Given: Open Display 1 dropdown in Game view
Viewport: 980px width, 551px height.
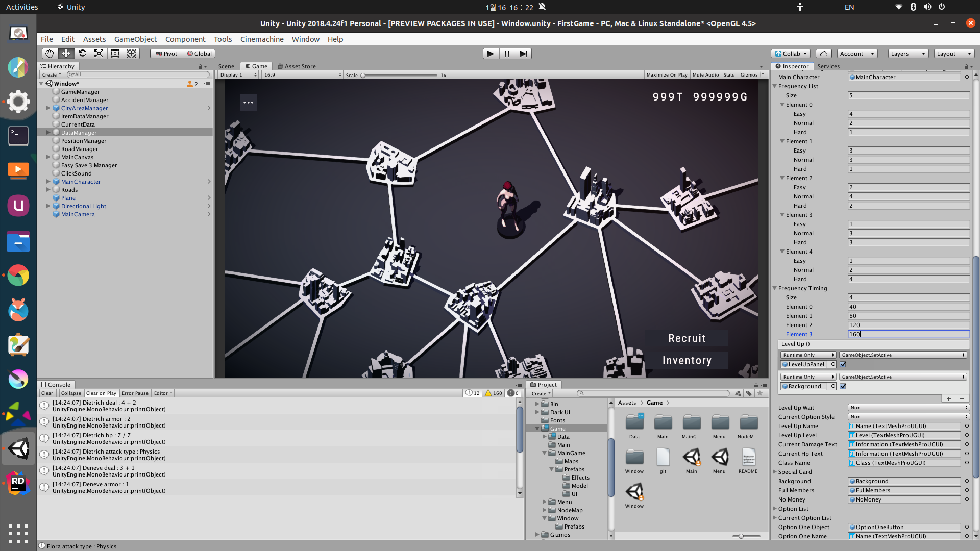Looking at the screenshot, I should 238,74.
